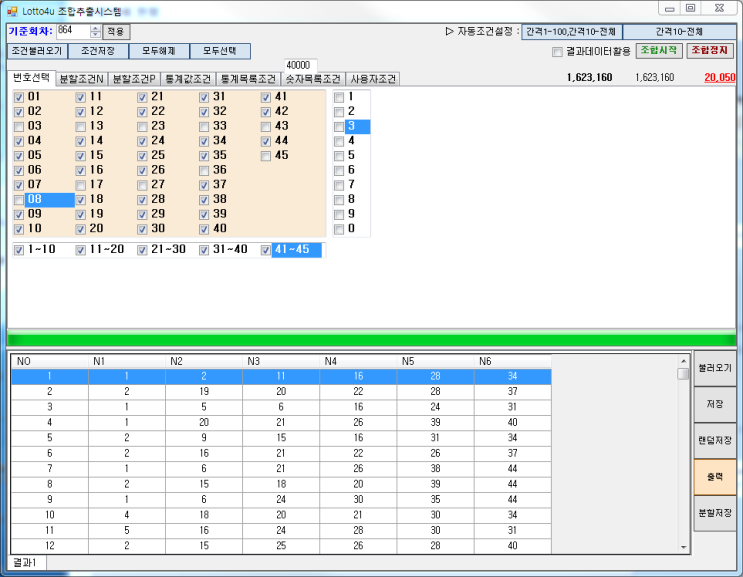Click the 간격1-100,간격10-전체 auto condition button

pyautogui.click(x=571, y=32)
